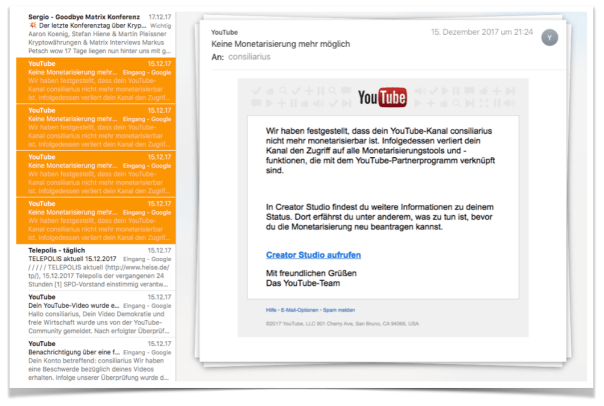Click the date 15. Dezember 2017 um 21:24
This screenshot has width=604, height=406.
pyautogui.click(x=482, y=32)
